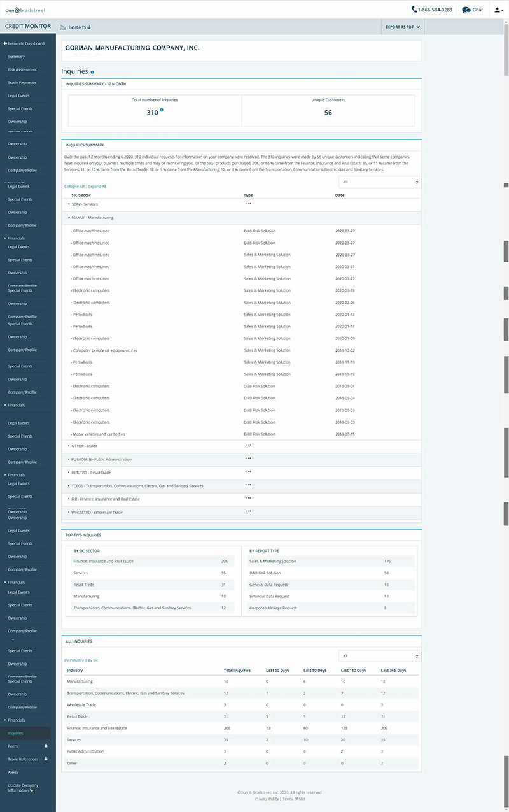Viewport: 509px width, 812px height.
Task: Click Update Company Information in sidebar
Action: coord(23,788)
